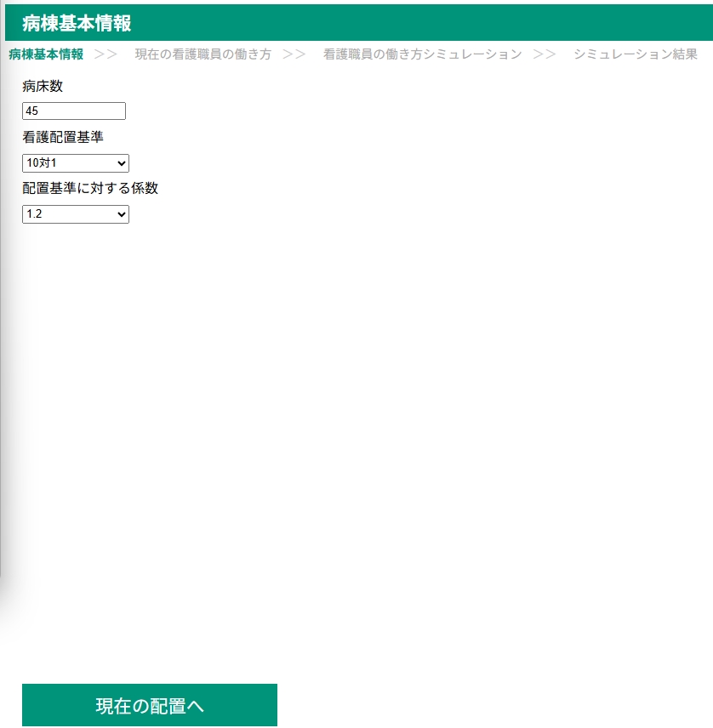Image resolution: width=713 pixels, height=728 pixels.
Task: Open the coefficient selector displaying 1.2
Action: coord(121,213)
